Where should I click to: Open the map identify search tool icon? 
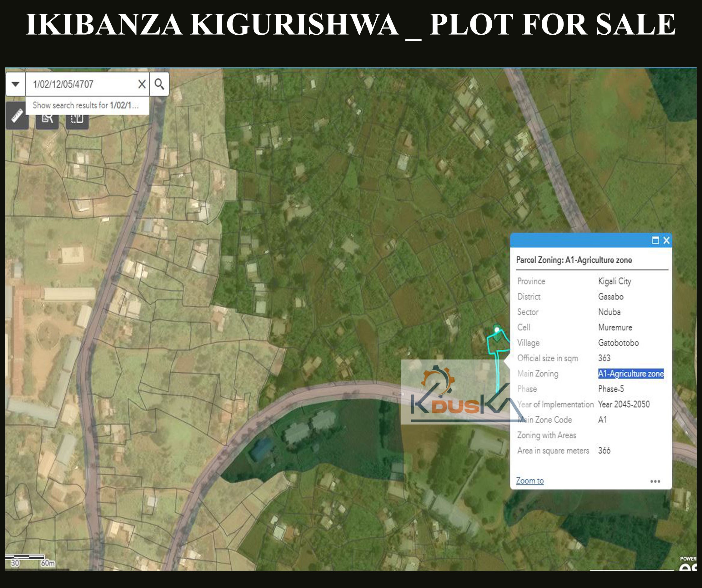click(x=47, y=119)
